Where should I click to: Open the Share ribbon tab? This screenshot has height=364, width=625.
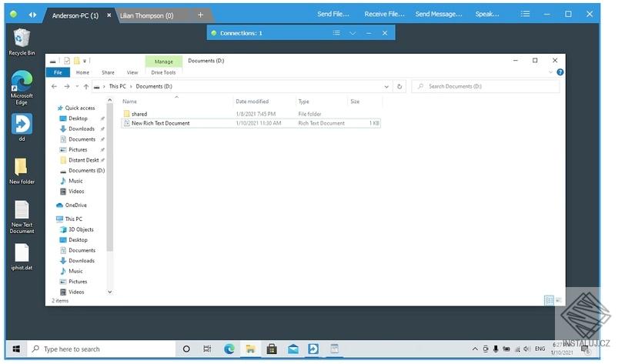(108, 72)
